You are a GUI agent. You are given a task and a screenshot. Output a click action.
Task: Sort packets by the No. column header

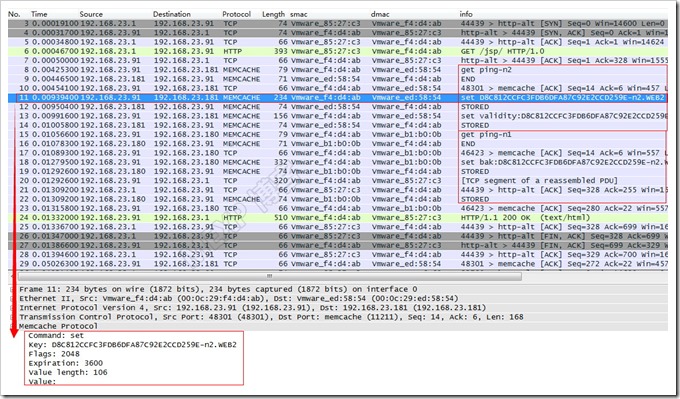pos(14,14)
